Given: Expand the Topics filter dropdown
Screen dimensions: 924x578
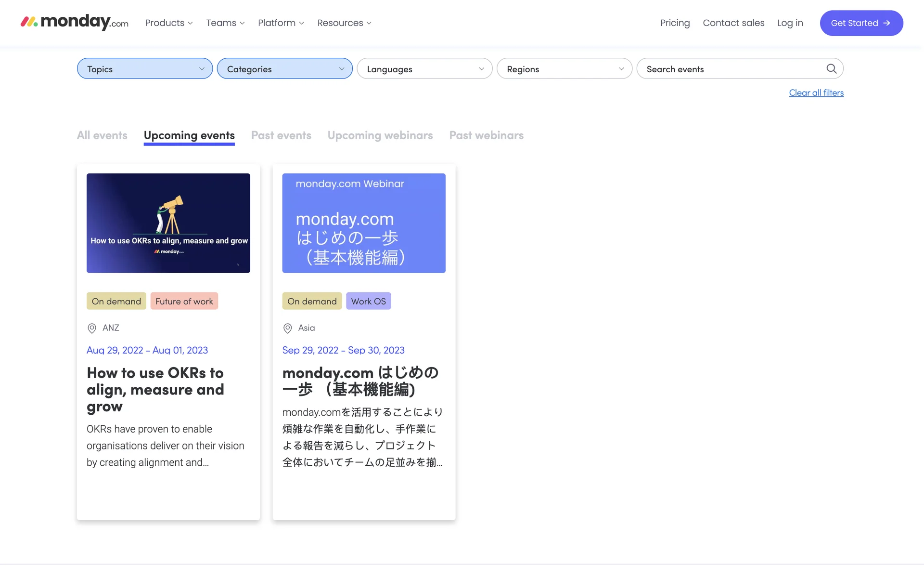Looking at the screenshot, I should (x=144, y=69).
